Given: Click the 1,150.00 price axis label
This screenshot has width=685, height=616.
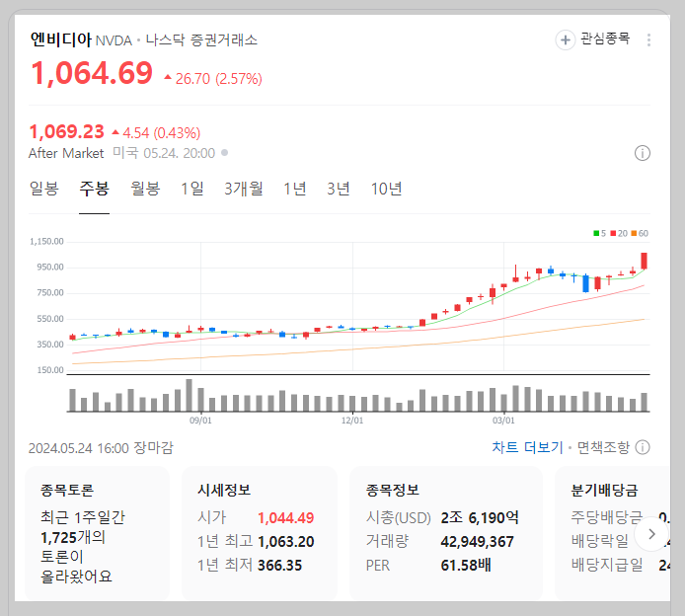Looking at the screenshot, I should (x=46, y=241).
